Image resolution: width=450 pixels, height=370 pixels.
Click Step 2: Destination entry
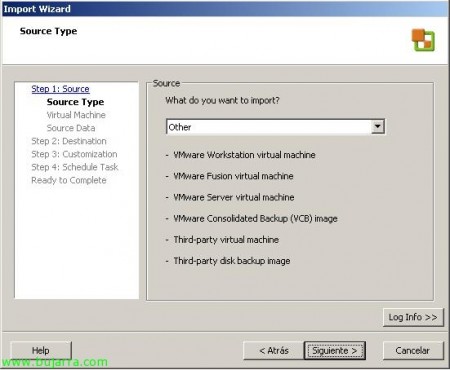click(x=69, y=141)
